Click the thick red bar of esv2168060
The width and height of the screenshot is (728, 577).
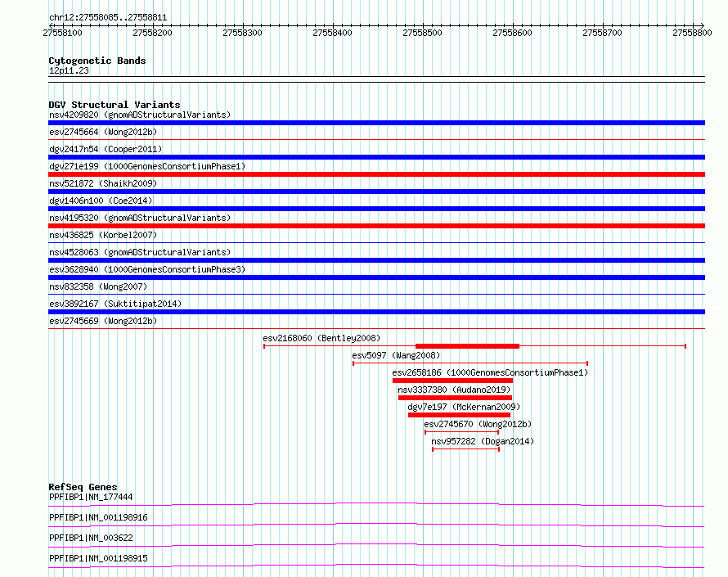pos(468,346)
